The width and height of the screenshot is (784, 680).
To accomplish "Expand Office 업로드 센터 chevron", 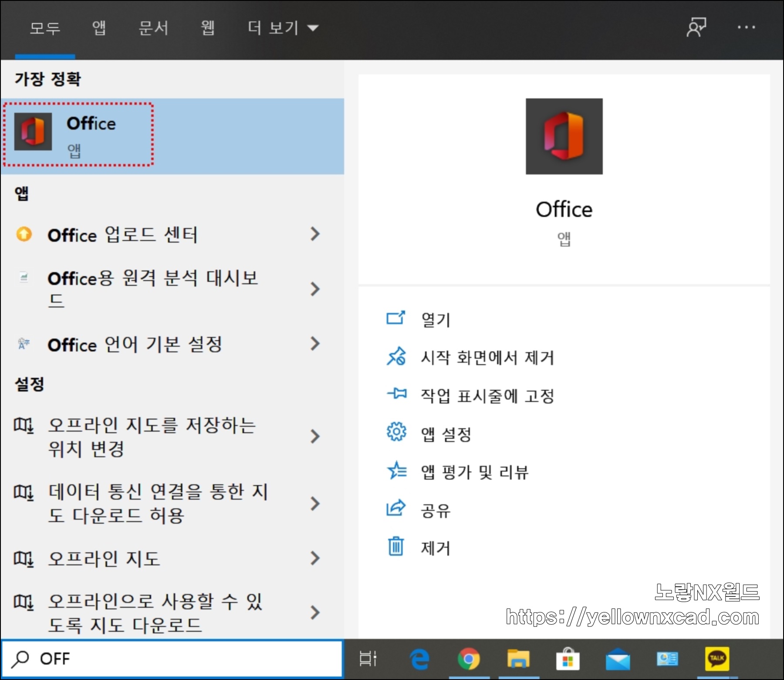I will [x=315, y=234].
